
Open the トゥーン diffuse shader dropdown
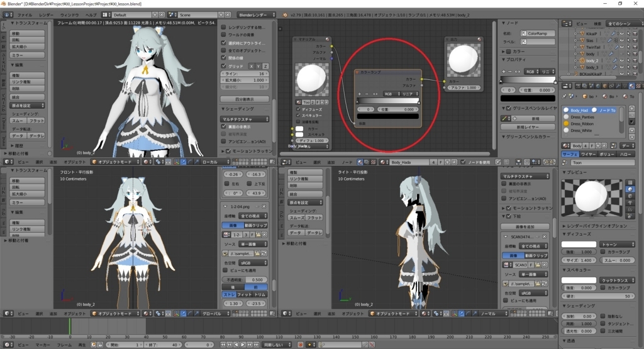coord(617,244)
